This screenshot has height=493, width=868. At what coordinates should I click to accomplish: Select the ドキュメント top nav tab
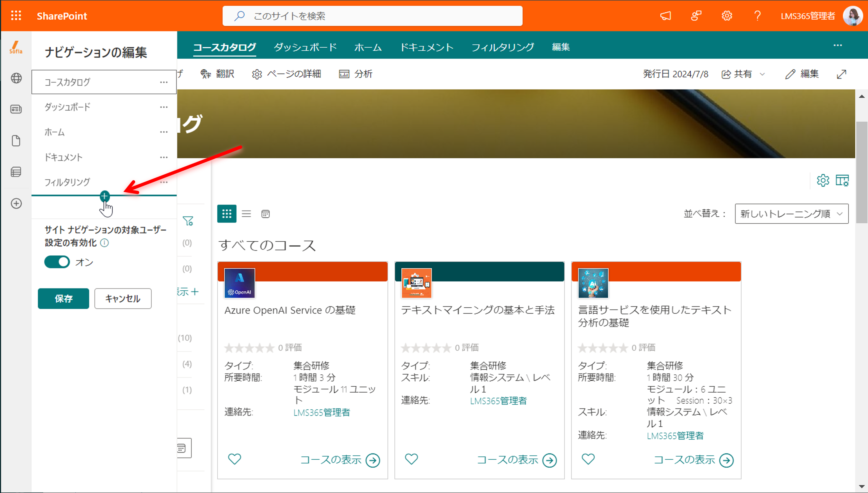coord(427,47)
